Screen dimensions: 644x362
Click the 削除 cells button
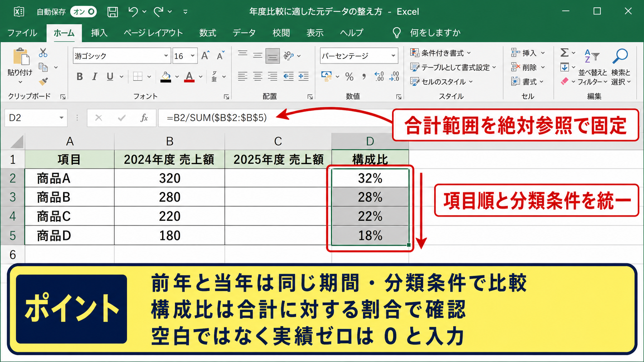528,67
